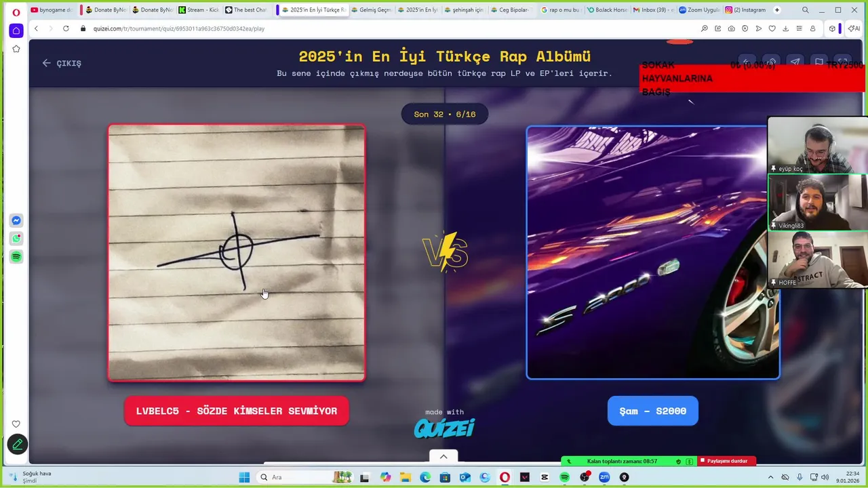Viewport: 868px width, 488px height.
Task: Click the microphone icon in system tray
Action: 800,477
